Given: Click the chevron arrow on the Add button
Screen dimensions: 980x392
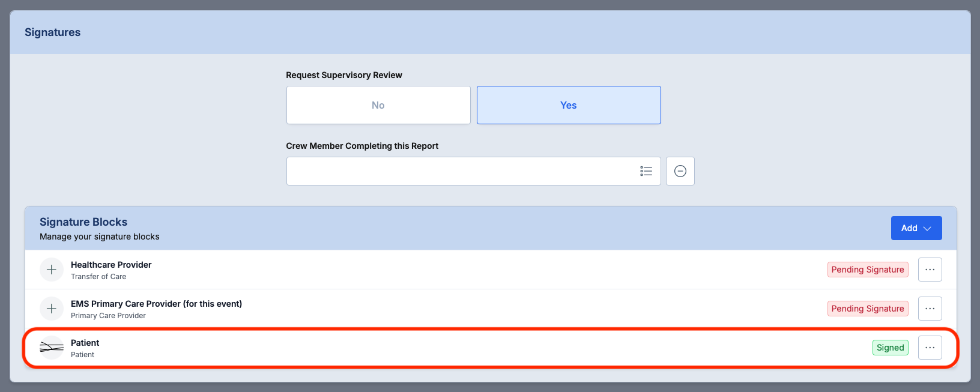Looking at the screenshot, I should click(927, 229).
